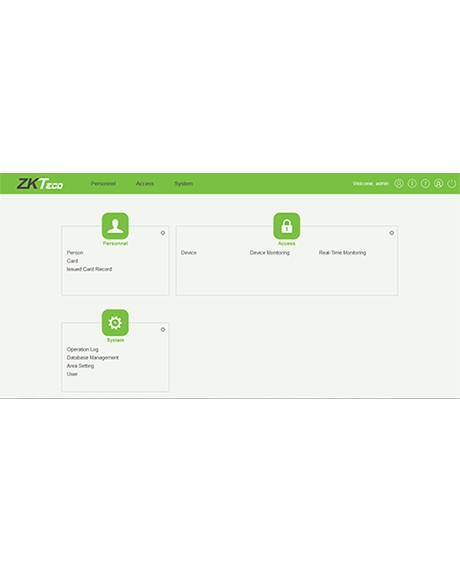The width and height of the screenshot is (460, 570).
Task: Go to the Real-Time Monitoring link
Action: click(x=343, y=253)
